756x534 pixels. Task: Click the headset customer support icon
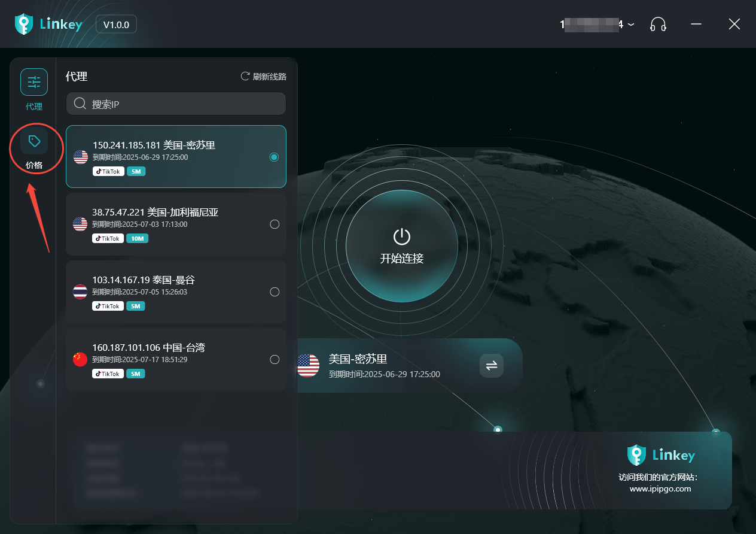(x=658, y=25)
